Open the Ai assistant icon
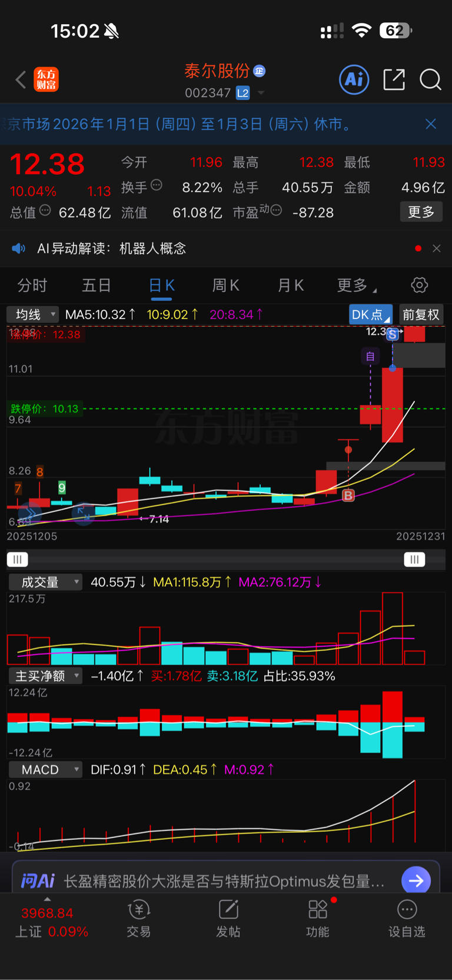Viewport: 452px width, 980px height. pos(354,79)
